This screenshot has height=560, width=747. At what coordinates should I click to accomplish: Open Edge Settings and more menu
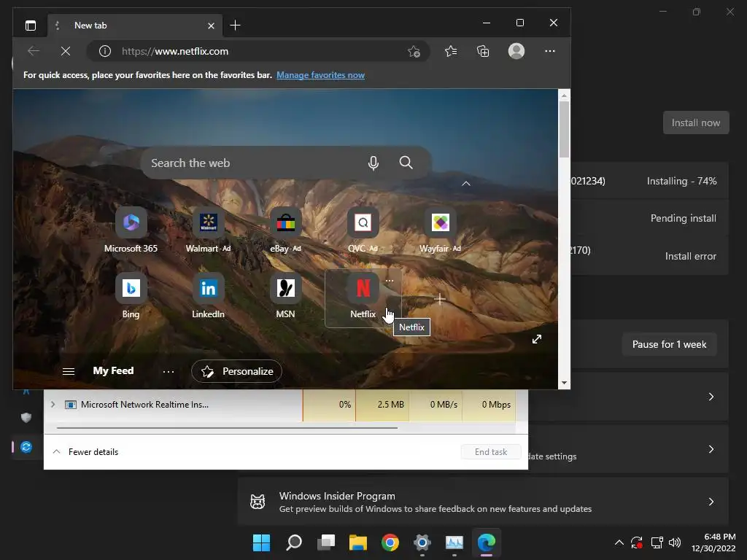(x=550, y=51)
